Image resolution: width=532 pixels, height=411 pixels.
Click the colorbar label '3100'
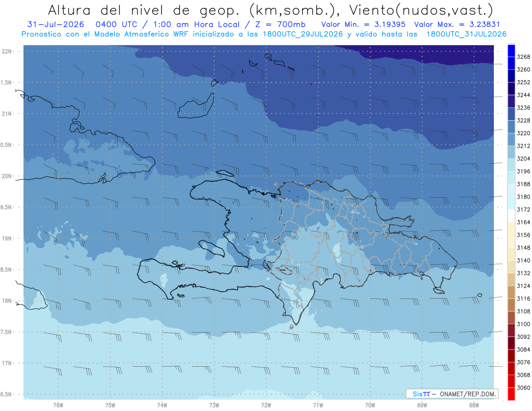click(x=524, y=324)
